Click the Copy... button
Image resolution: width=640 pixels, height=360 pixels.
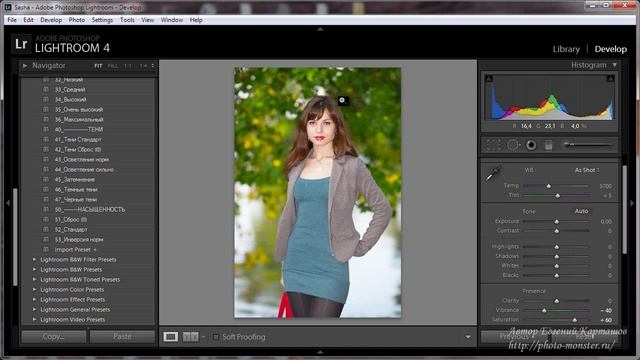pyautogui.click(x=54, y=337)
